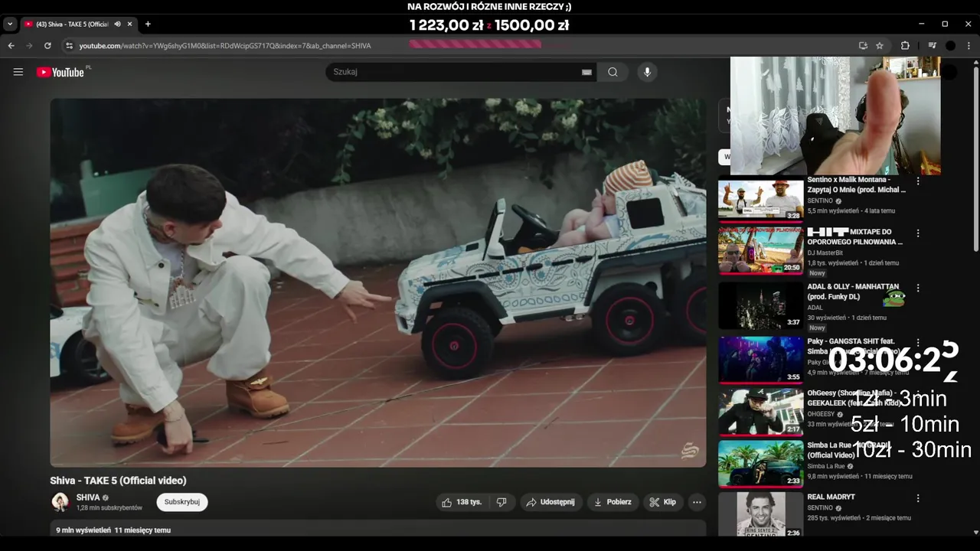The image size is (980, 551).
Task: Download the video with Pobierz
Action: tap(612, 502)
